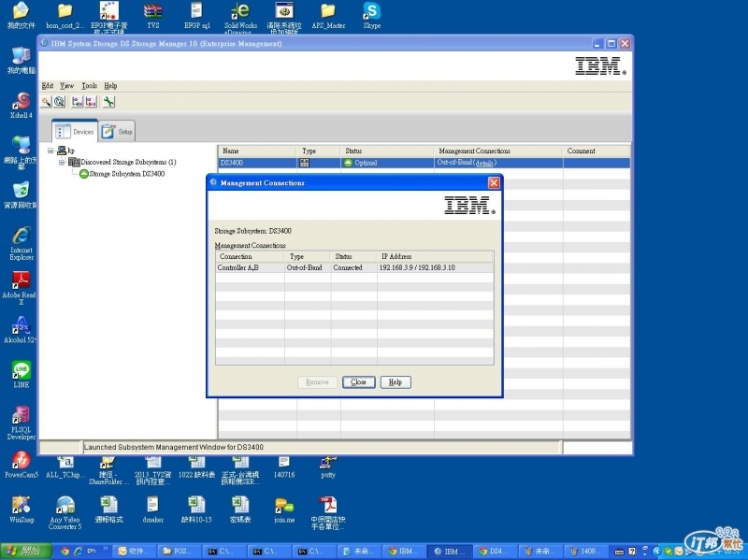Select the kp computer icon in tree

tap(62, 151)
